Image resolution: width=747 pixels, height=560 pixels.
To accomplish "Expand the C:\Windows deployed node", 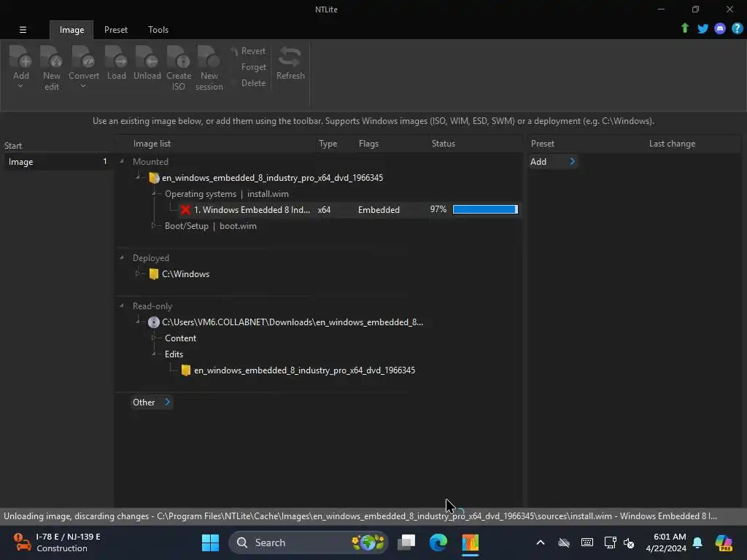I will pyautogui.click(x=138, y=274).
